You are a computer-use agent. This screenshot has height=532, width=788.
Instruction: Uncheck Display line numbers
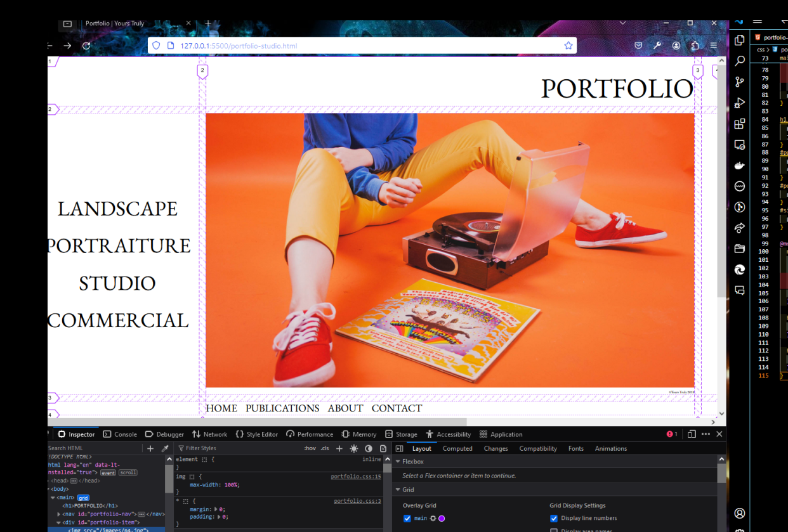[x=554, y=518]
